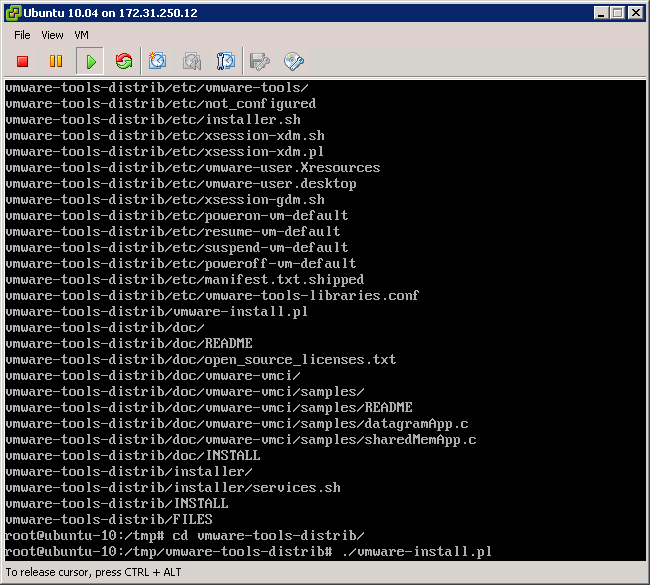The image size is (650, 585).
Task: Click the vmware-tools-distrib/installer/ directory line
Action: pyautogui.click(x=129, y=471)
